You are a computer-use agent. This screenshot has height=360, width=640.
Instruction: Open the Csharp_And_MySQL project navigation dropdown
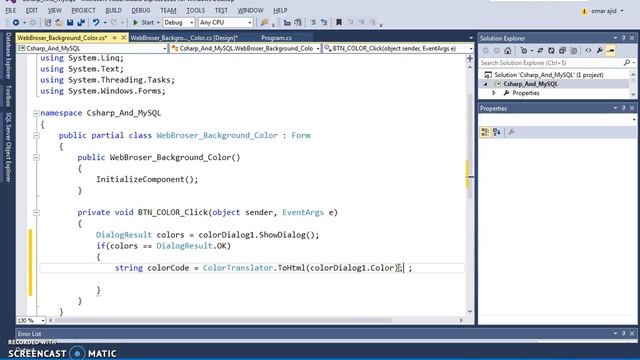pyautogui.click(x=92, y=49)
